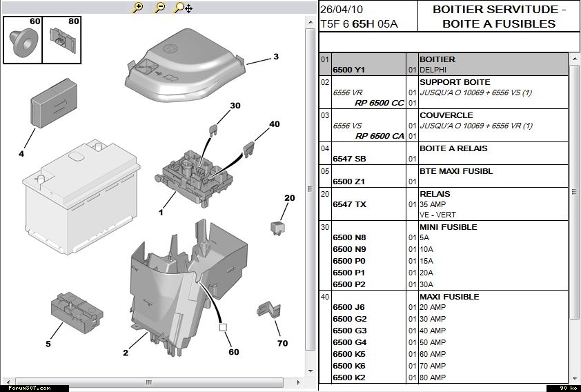The width and height of the screenshot is (581, 392).
Task: Select part number 6547 SB relay box
Action: pos(348,159)
